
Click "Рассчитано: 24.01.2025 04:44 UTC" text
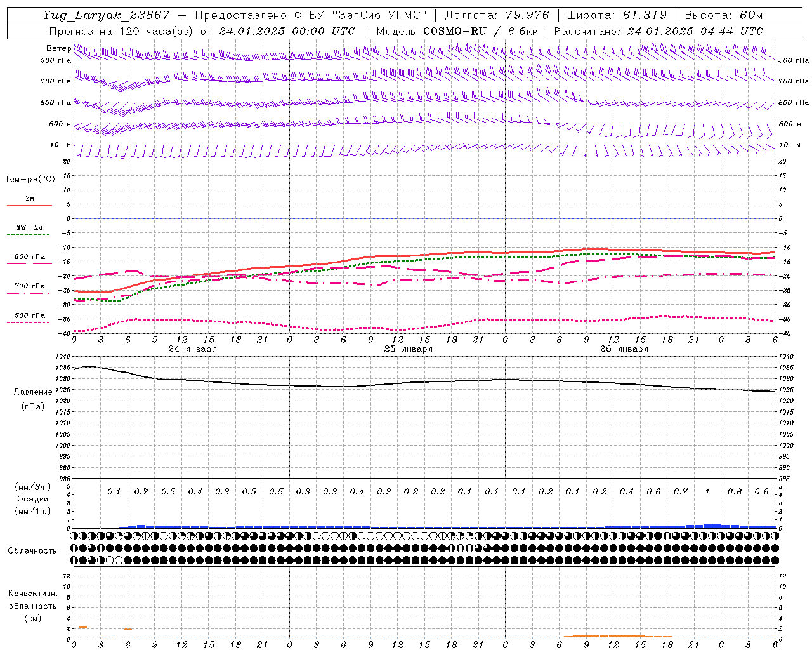tap(658, 31)
